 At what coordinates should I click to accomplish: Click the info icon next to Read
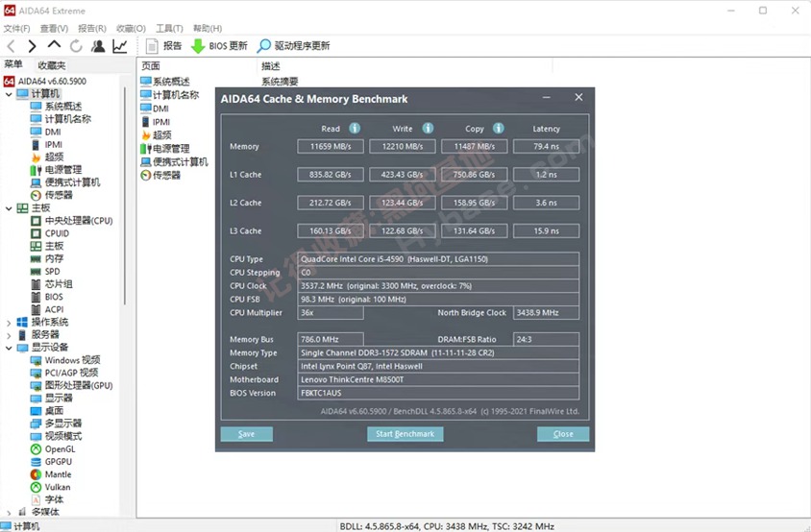point(355,128)
